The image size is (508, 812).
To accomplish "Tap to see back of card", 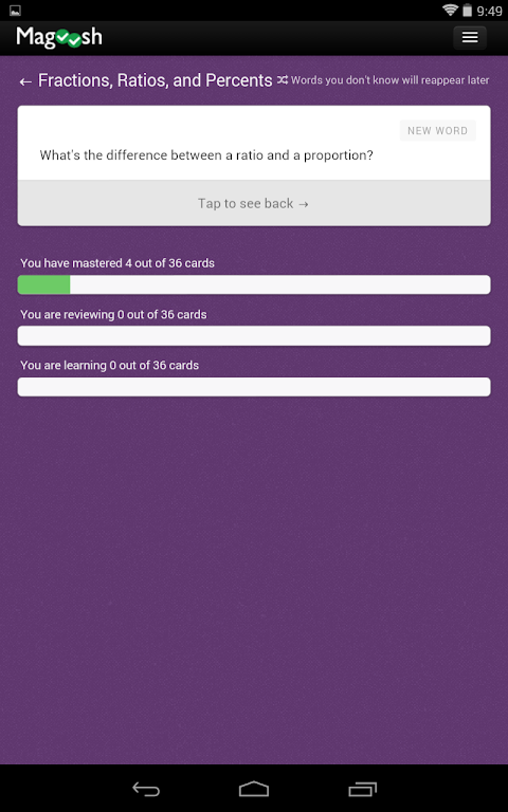I will point(254,203).
